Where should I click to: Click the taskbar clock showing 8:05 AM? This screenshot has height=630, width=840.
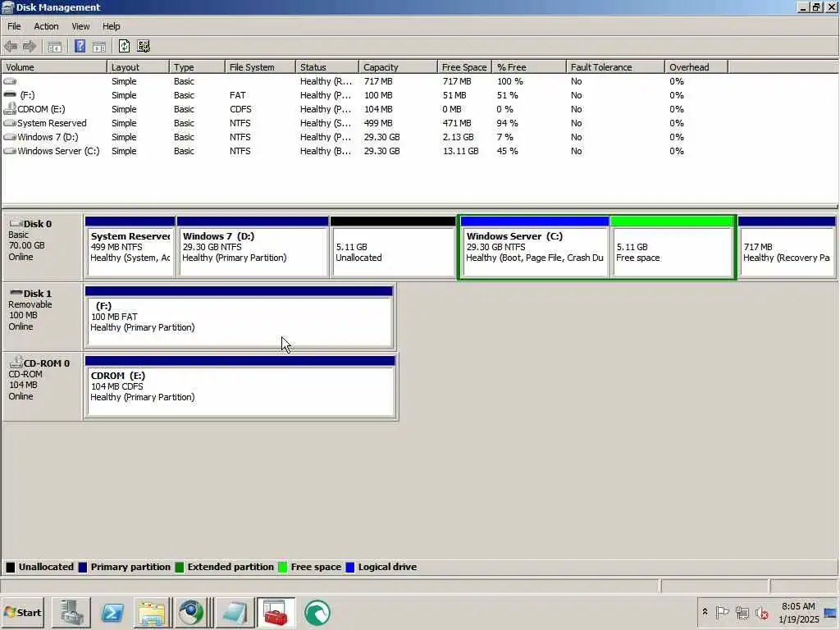tap(799, 612)
